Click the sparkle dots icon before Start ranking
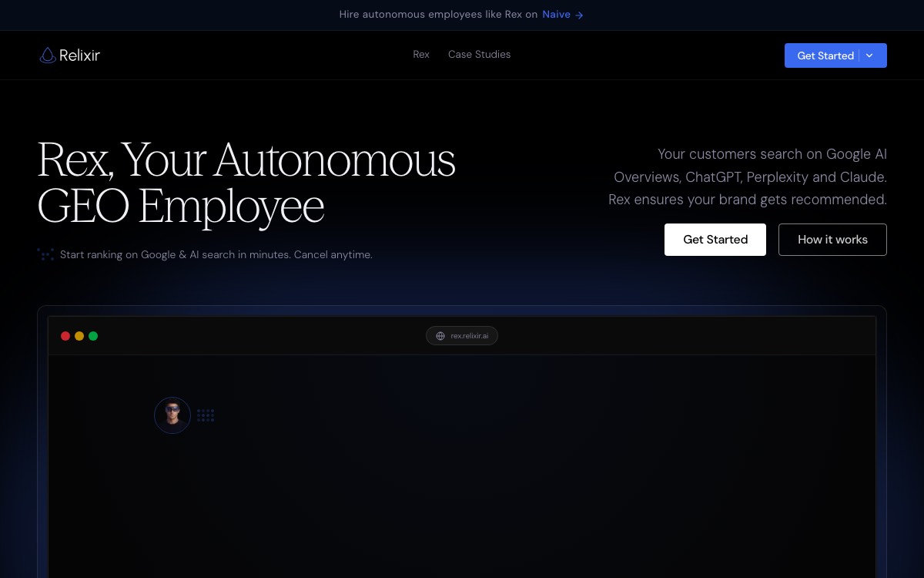The height and width of the screenshot is (578, 924). pyautogui.click(x=45, y=254)
